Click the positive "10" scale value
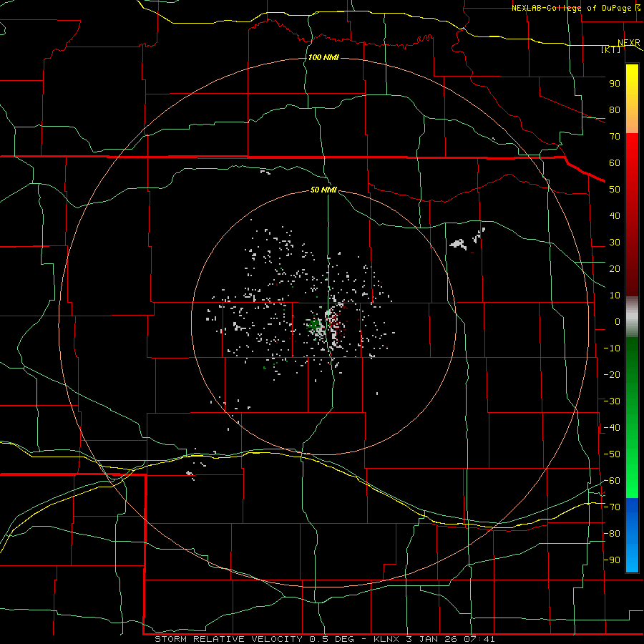The height and width of the screenshot is (644, 644). [615, 296]
